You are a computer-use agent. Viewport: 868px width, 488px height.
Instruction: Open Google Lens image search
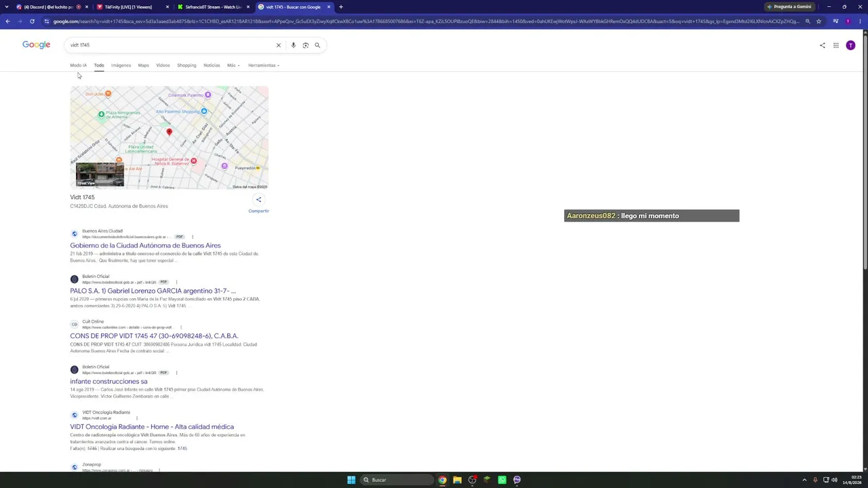[x=306, y=45]
